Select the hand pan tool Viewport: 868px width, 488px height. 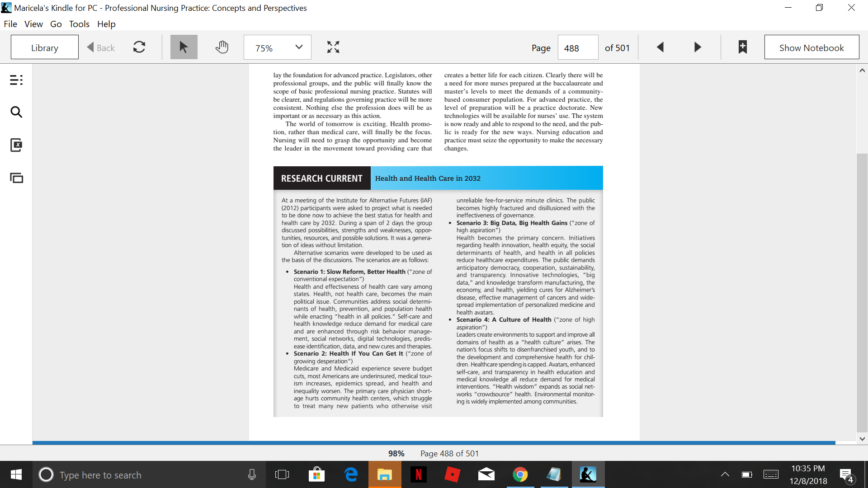tap(222, 47)
